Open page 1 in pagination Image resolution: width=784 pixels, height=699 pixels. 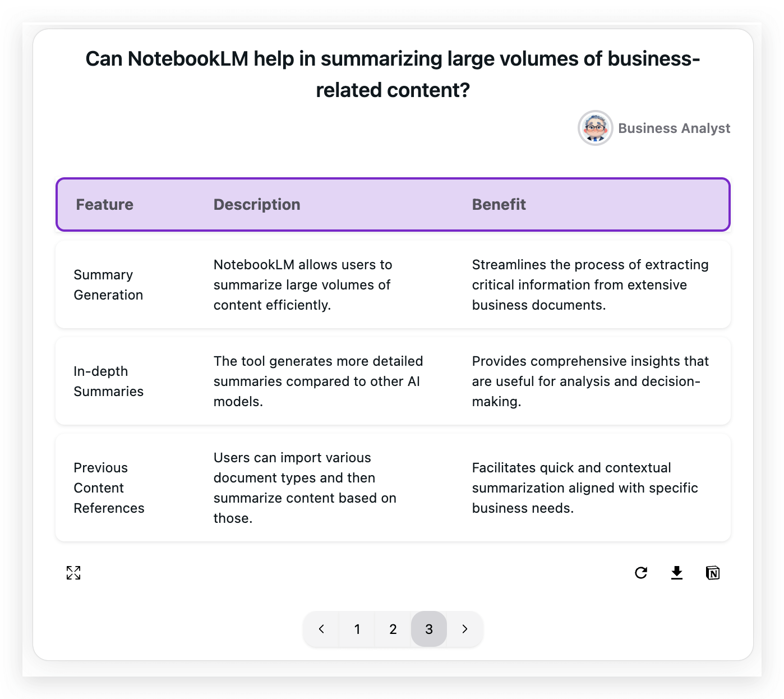pos(357,629)
